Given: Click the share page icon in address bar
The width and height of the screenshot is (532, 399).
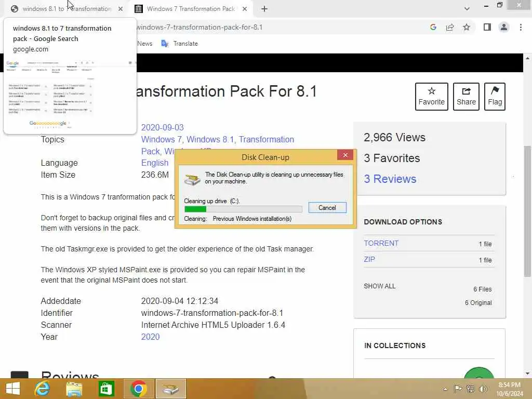Looking at the screenshot, I should click(x=450, y=27).
